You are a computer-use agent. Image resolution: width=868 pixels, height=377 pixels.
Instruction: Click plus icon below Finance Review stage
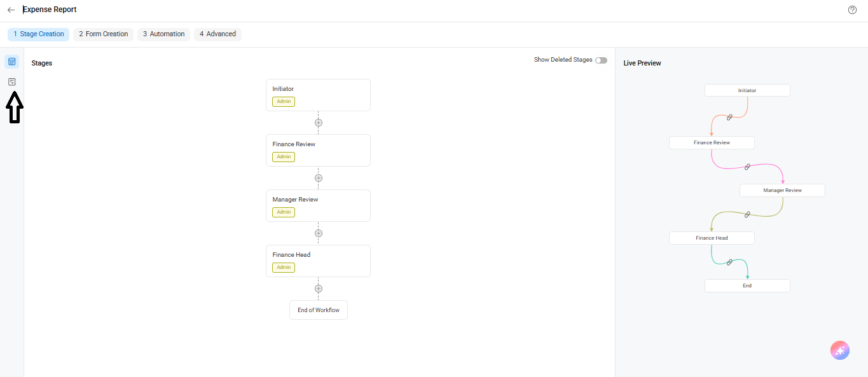[319, 178]
